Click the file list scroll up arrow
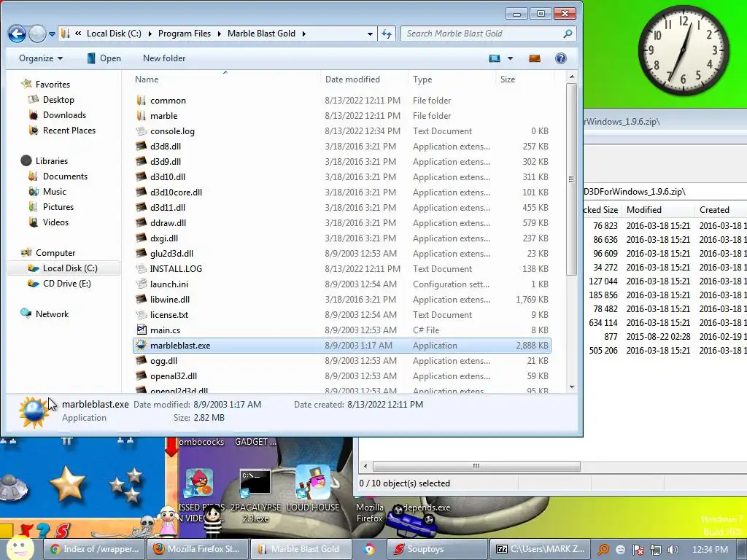Viewport: 747px width, 560px height. tap(572, 77)
